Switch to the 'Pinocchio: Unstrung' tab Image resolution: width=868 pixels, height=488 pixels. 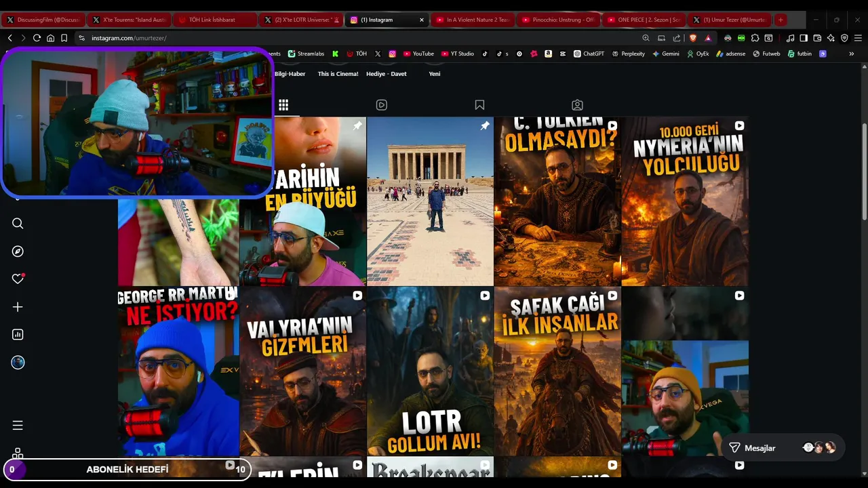click(557, 20)
